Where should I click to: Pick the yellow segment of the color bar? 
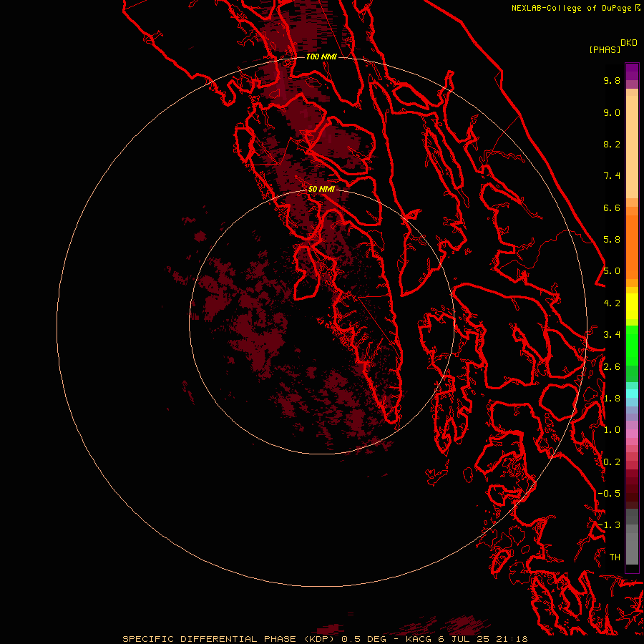(x=632, y=306)
